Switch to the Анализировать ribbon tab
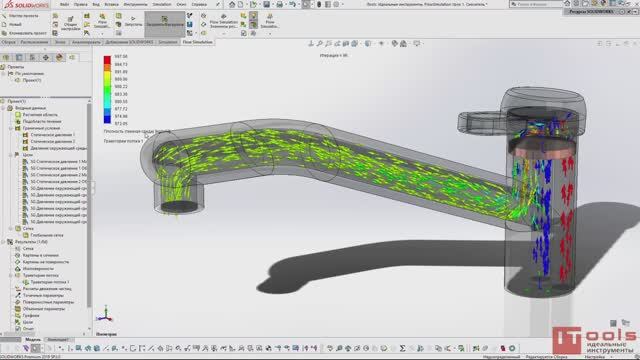This screenshot has width=640, height=360. (x=86, y=42)
